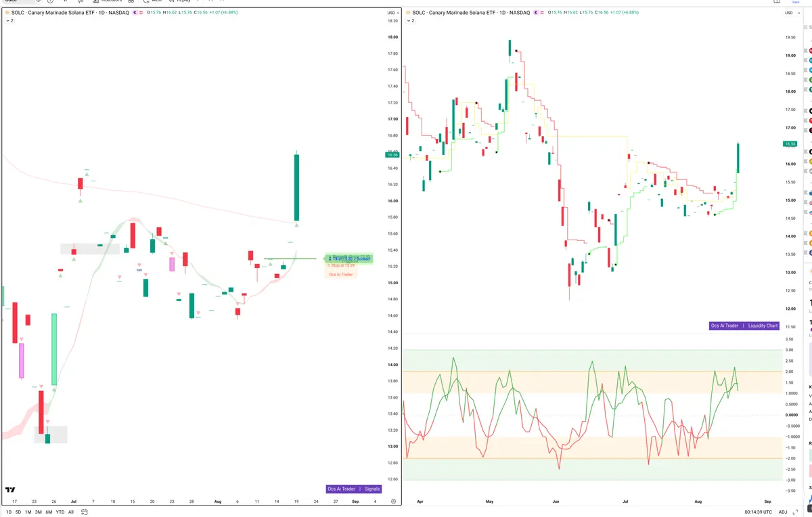The height and width of the screenshot is (517, 812).
Task: Click the left chart SOLC symbol title
Action: tap(70, 12)
